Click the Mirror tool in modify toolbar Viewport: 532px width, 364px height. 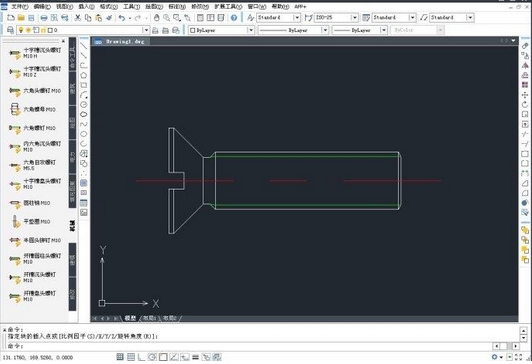tap(525, 65)
